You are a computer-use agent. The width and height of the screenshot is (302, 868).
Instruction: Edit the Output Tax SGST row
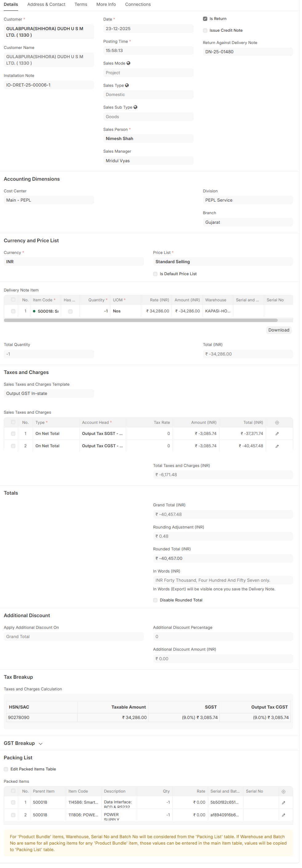coord(277,434)
